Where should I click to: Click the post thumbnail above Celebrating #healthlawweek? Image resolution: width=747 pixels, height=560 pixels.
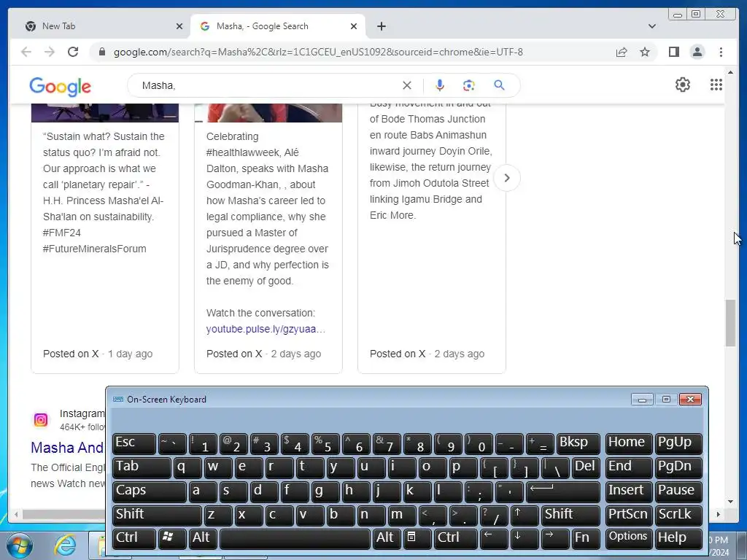[268, 113]
